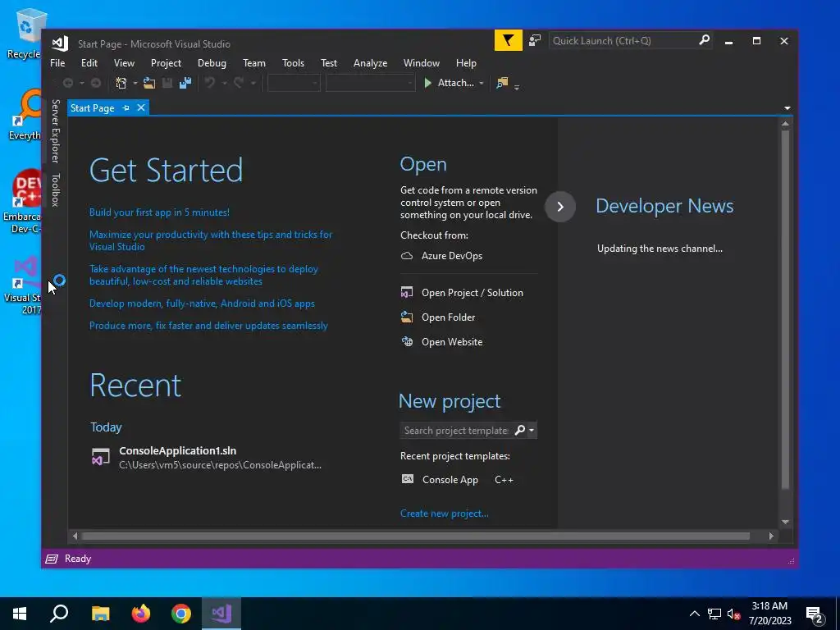The height and width of the screenshot is (630, 840).
Task: Open the Windows Start button
Action: pos(20,614)
